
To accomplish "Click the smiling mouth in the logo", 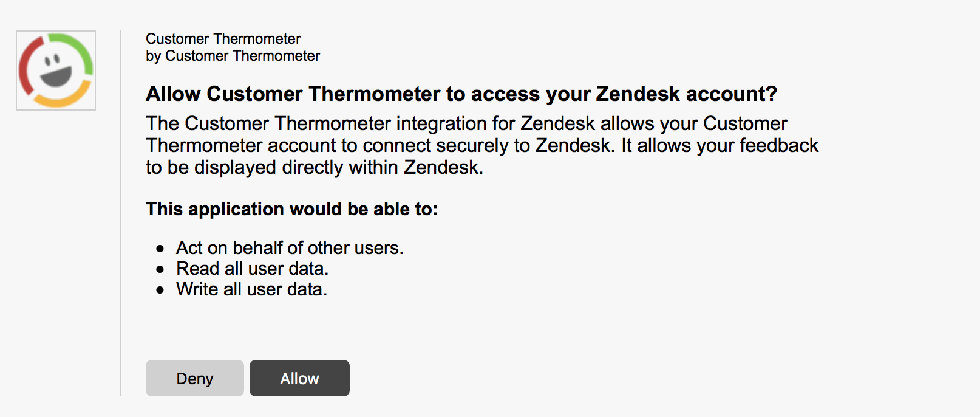I will coord(56,77).
